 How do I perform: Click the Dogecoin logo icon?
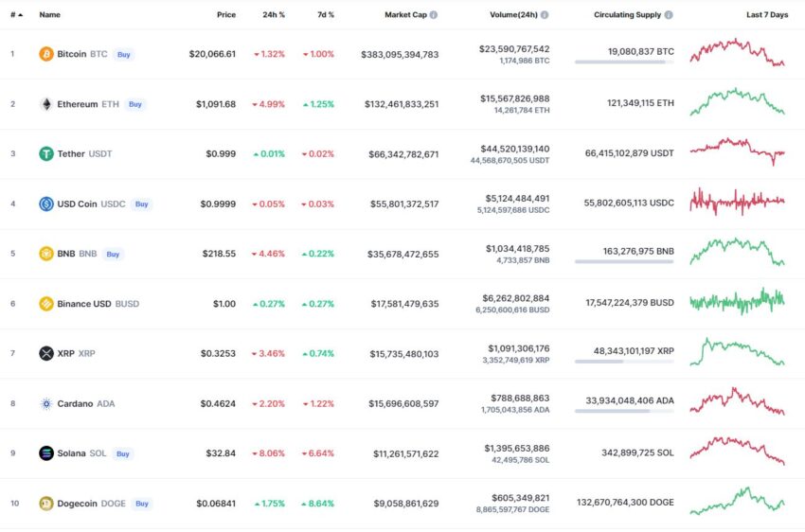click(46, 504)
